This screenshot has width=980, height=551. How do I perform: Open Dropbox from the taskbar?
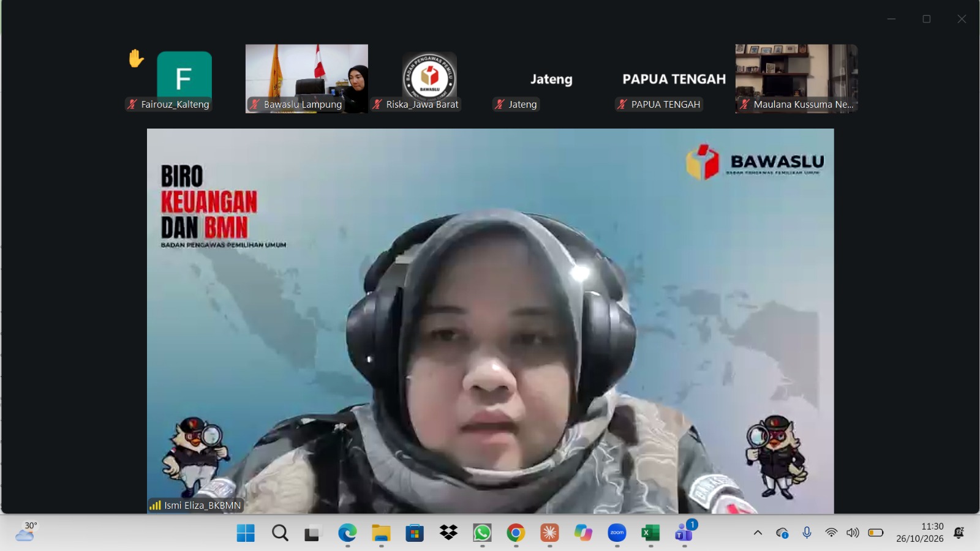pyautogui.click(x=448, y=533)
